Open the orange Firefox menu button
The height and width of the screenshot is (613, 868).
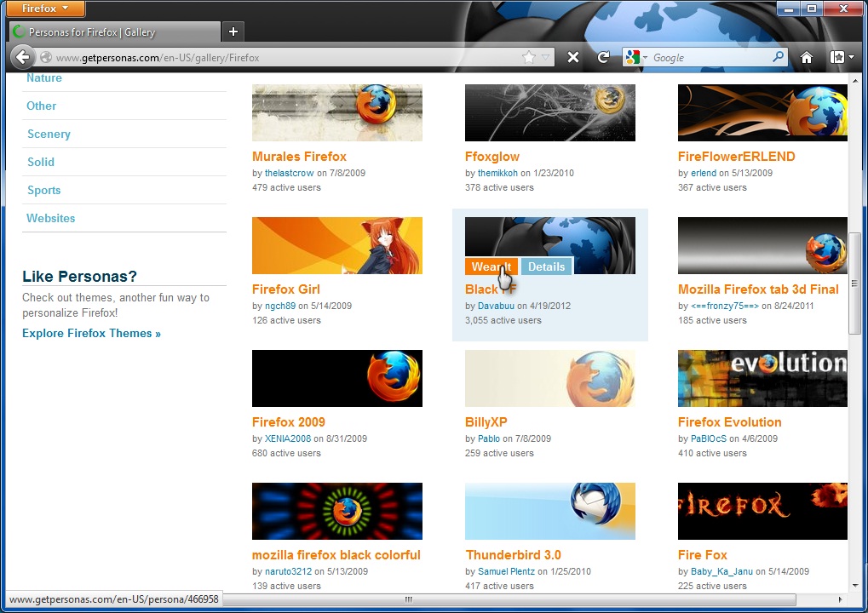point(46,9)
